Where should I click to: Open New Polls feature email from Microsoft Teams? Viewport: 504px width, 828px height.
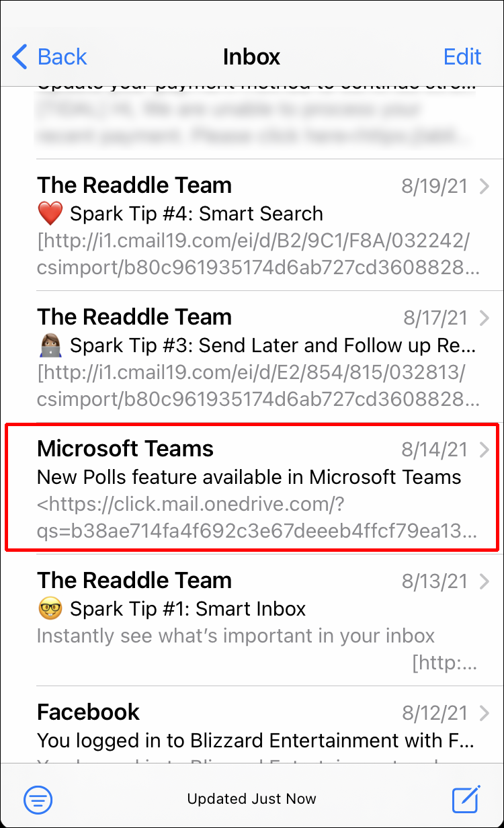pos(249,478)
